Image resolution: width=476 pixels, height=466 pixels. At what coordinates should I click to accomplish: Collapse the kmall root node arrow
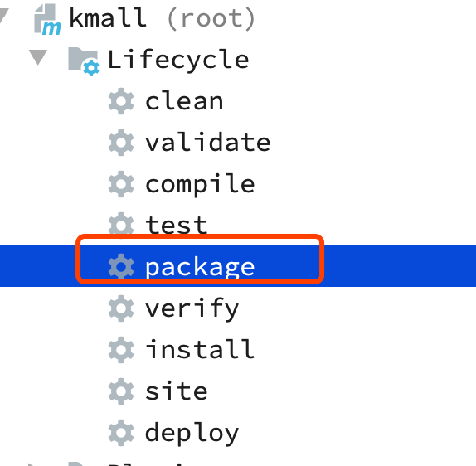3,16
